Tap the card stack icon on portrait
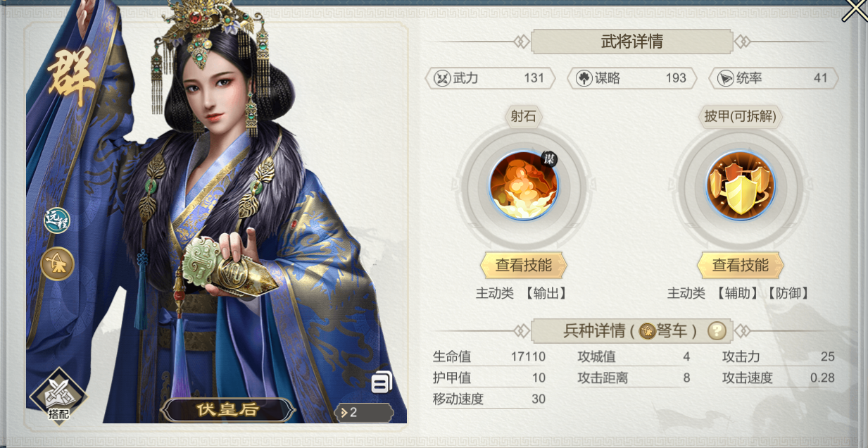This screenshot has height=448, width=868. point(382,382)
